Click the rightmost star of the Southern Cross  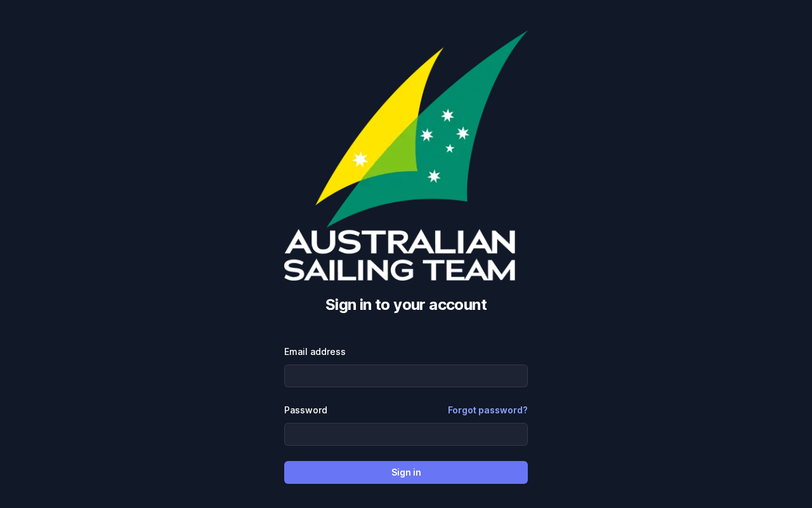pos(462,133)
